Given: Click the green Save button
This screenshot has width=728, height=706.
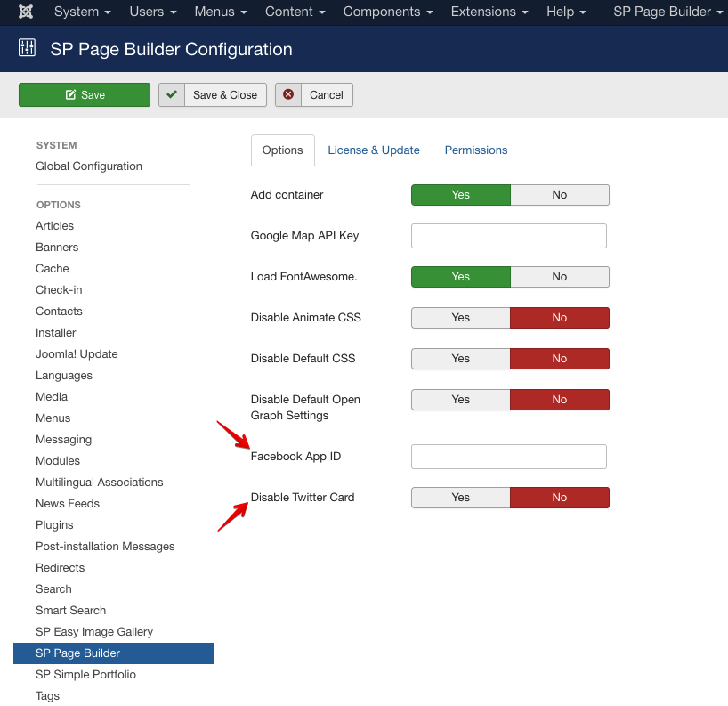Looking at the screenshot, I should coord(85,94).
